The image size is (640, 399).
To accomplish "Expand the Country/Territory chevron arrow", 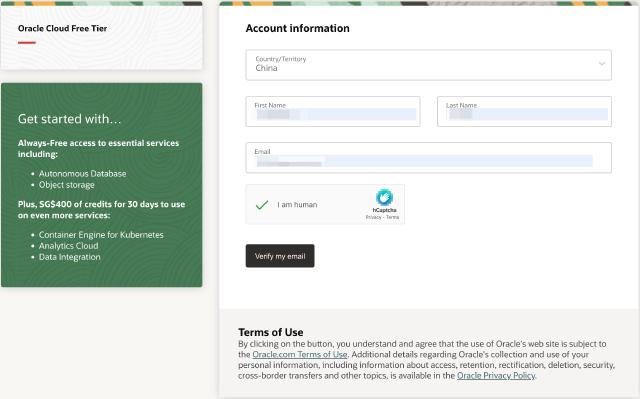I will tap(602, 64).
